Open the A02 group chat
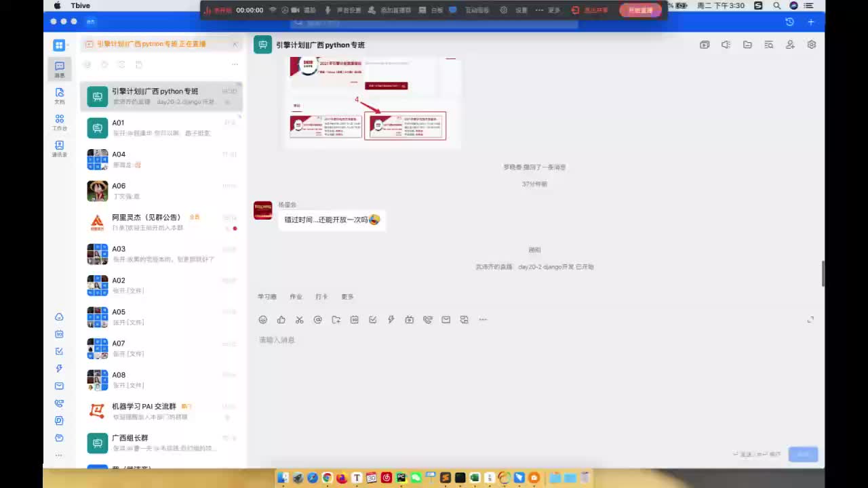 [161, 285]
